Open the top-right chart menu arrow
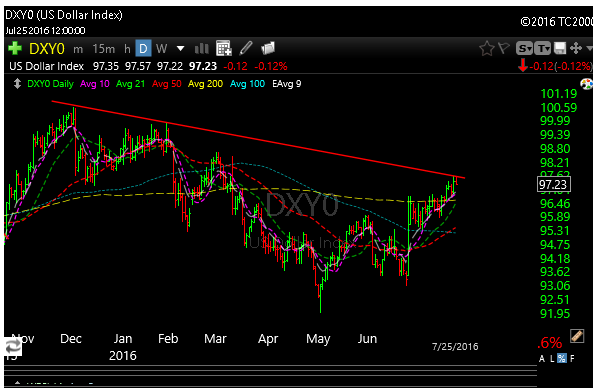Viewport: 593px width, 388px height. pos(589,48)
